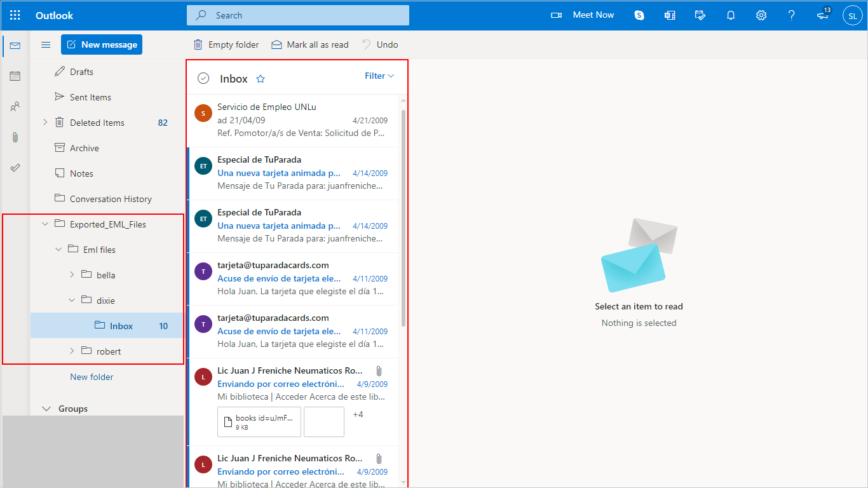The width and height of the screenshot is (868, 488).
Task: Click Undo in the toolbar
Action: coord(380,44)
